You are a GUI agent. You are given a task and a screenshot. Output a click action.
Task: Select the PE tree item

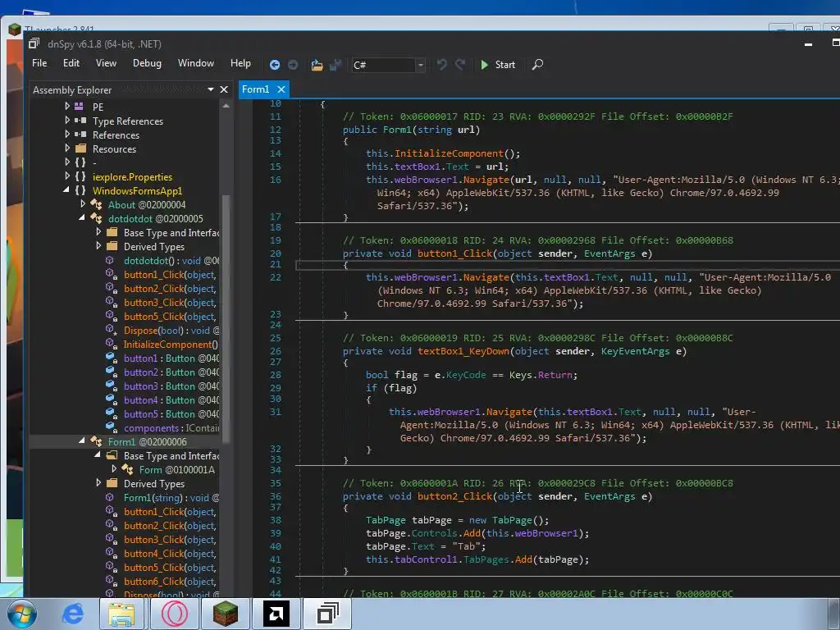(x=98, y=107)
